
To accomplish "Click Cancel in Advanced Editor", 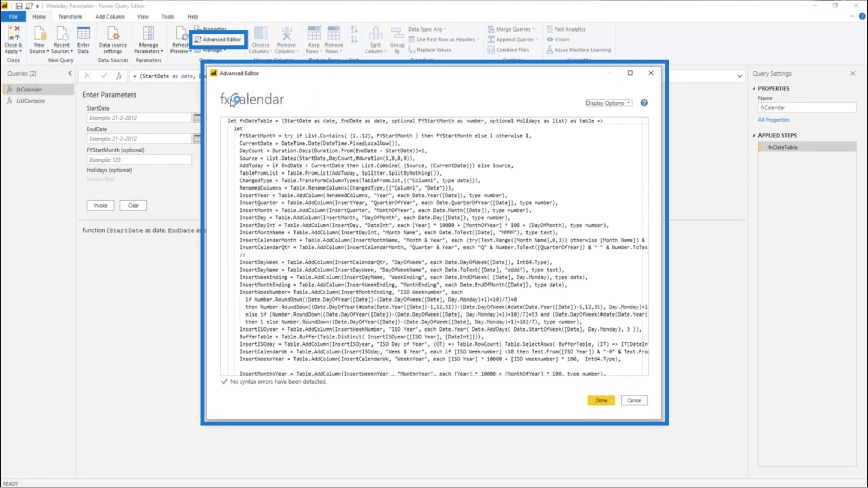I will (x=634, y=400).
